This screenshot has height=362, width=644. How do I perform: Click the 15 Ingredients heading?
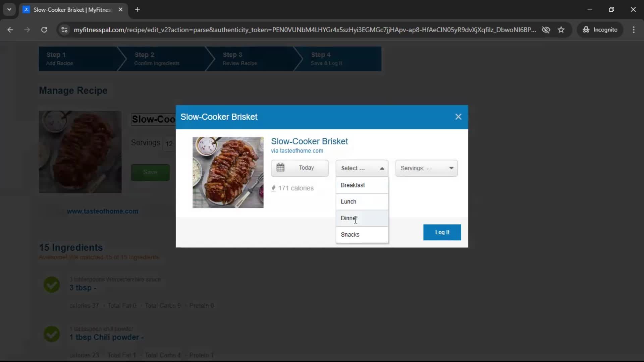click(71, 247)
